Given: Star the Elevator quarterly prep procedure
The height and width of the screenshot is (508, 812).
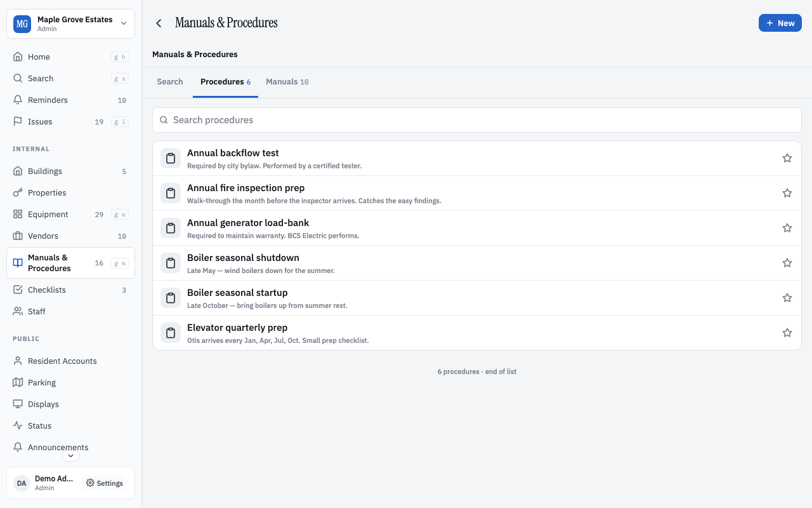Looking at the screenshot, I should pyautogui.click(x=787, y=333).
